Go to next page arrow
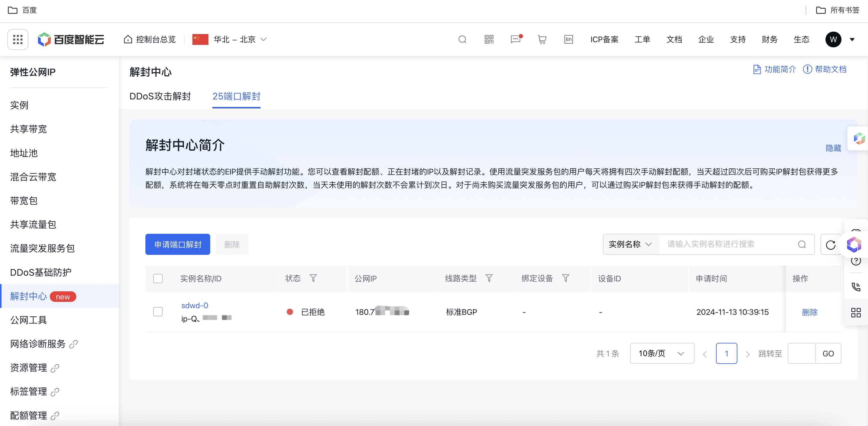The width and height of the screenshot is (868, 426). pyautogui.click(x=747, y=354)
